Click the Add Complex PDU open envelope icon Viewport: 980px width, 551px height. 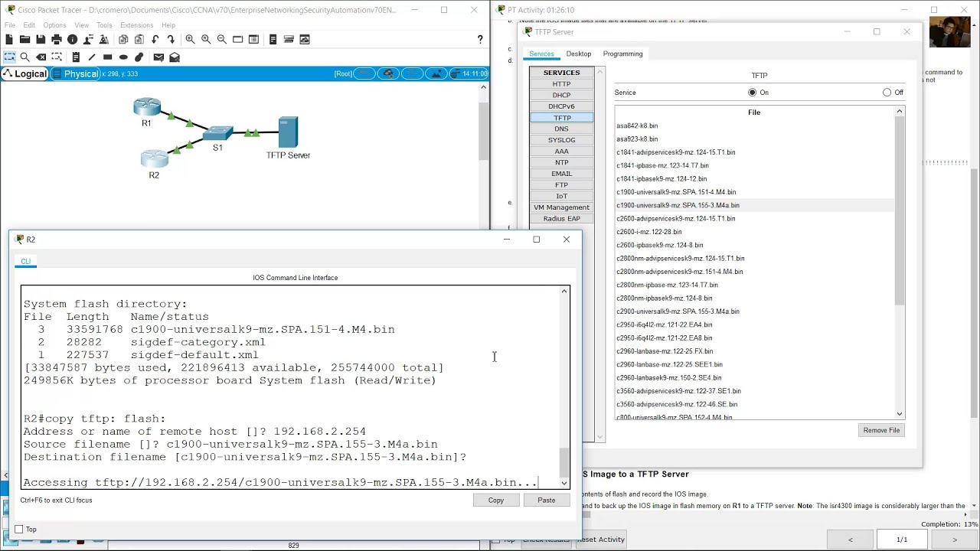pyautogui.click(x=175, y=57)
